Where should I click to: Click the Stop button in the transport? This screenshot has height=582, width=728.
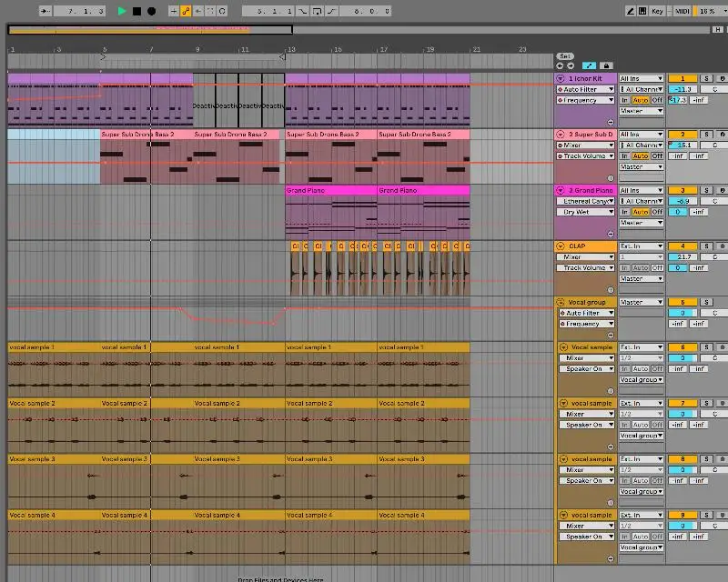[136, 11]
